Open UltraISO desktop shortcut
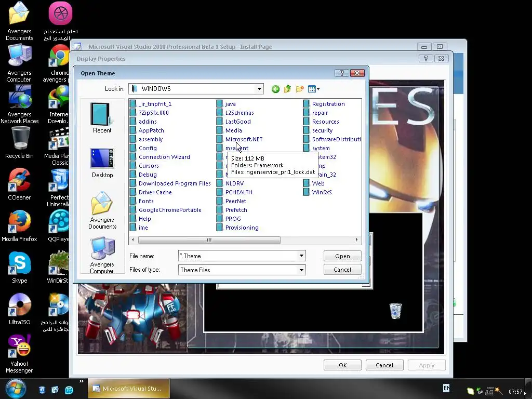This screenshot has height=399, width=532. (19, 309)
